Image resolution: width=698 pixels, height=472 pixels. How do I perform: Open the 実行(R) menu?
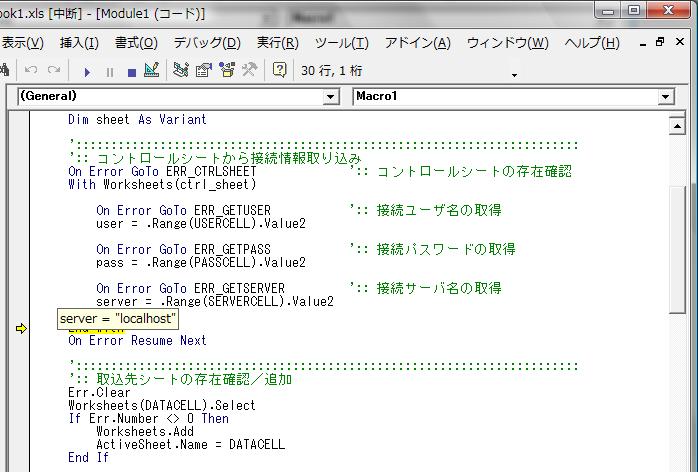tap(277, 43)
